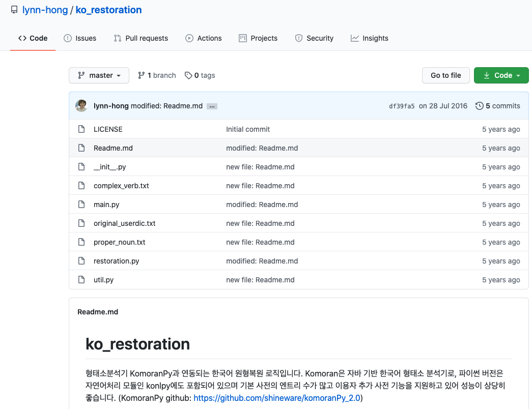Click the ko_restoration readme heading
This screenshot has width=532, height=409.
point(137,344)
